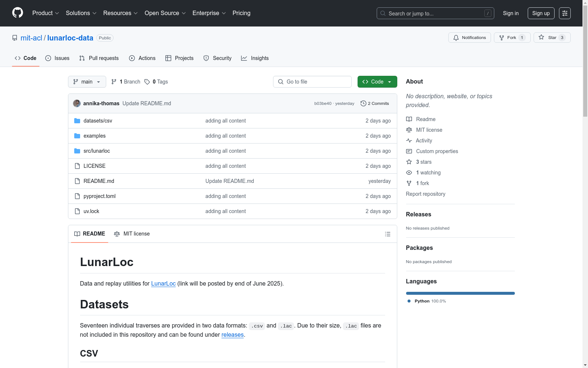Click the star icon next to 3 stars

click(409, 162)
